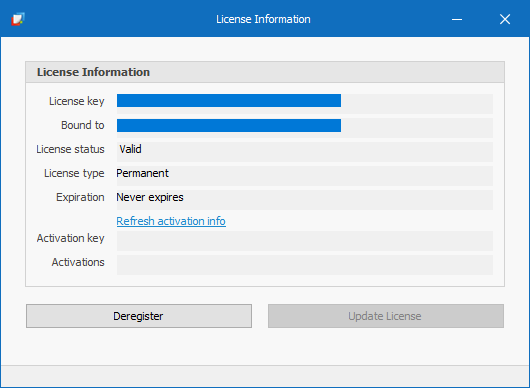Select the License key field
This screenshot has width=530, height=388.
(x=305, y=104)
